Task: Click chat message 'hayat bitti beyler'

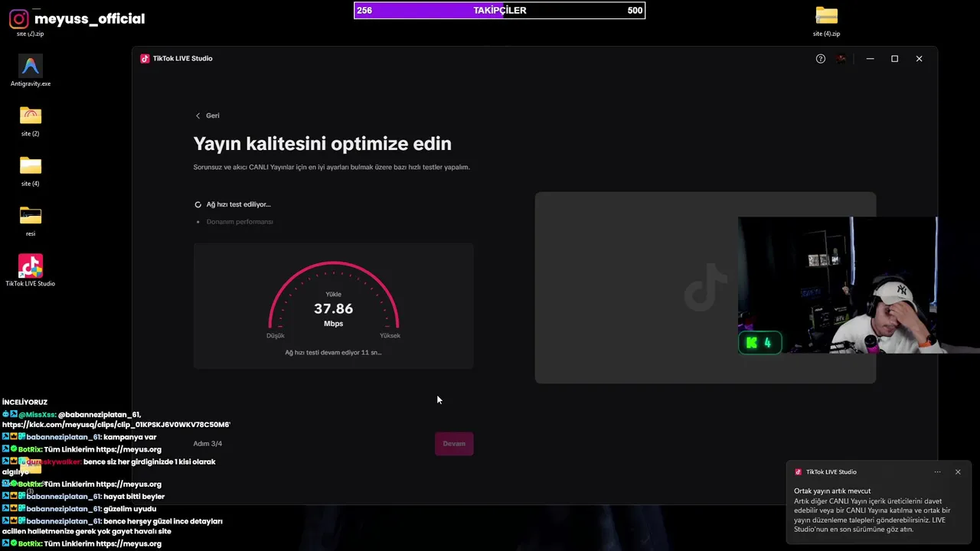Action: [x=134, y=497]
